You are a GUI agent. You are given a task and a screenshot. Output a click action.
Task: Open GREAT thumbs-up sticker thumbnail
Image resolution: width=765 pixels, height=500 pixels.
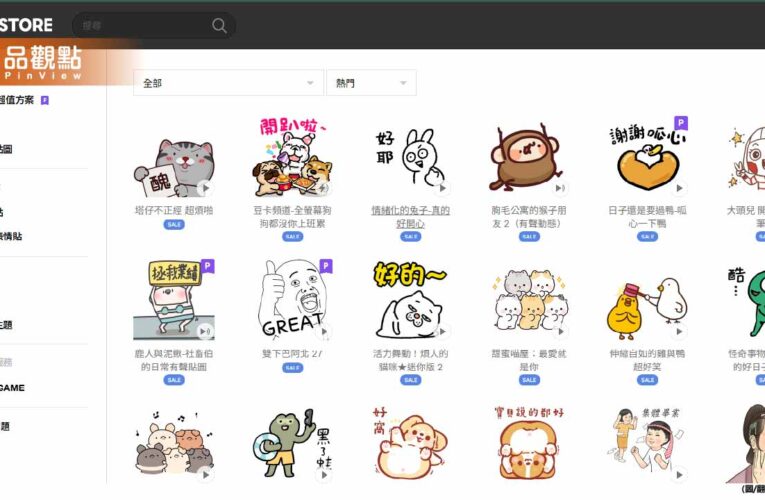click(x=292, y=300)
